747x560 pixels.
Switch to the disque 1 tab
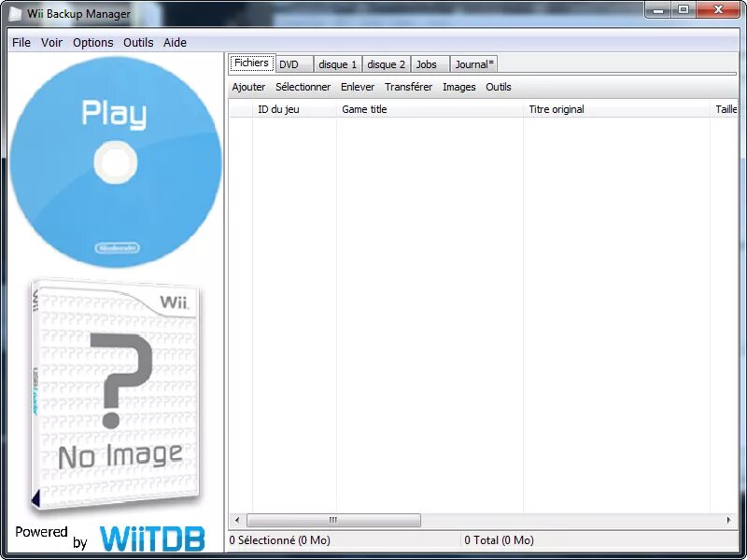point(338,64)
